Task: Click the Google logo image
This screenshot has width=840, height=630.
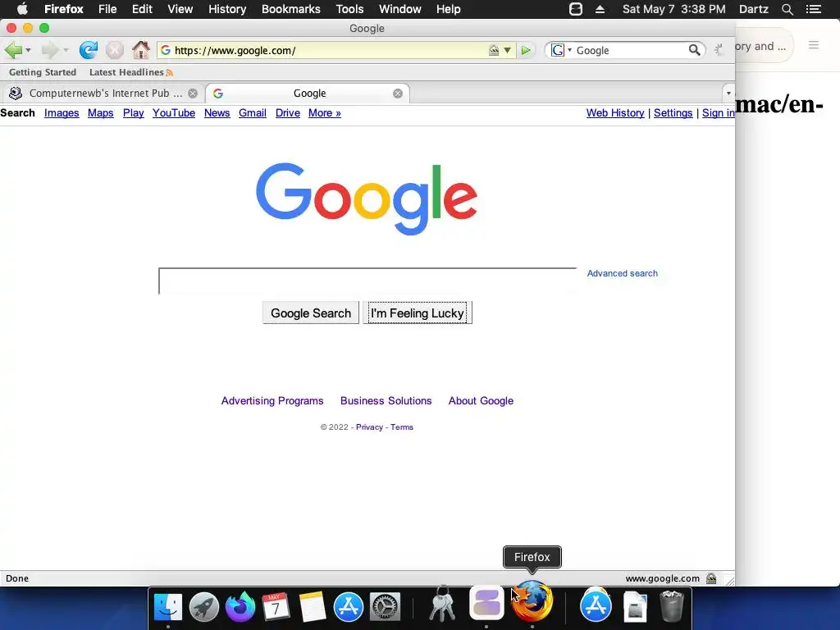Action: [x=367, y=199]
